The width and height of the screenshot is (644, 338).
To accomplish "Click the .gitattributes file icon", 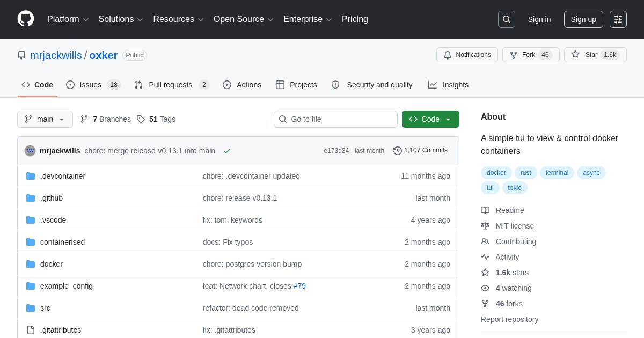I will [x=31, y=330].
